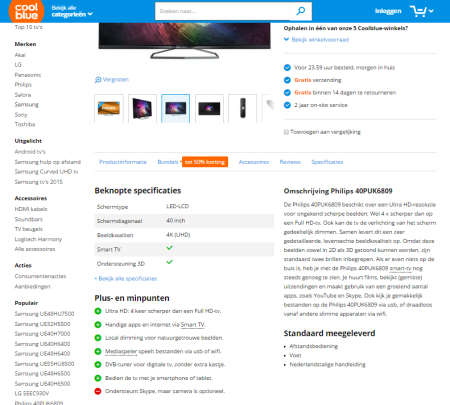Open Logitech Harmony link

coord(38,239)
